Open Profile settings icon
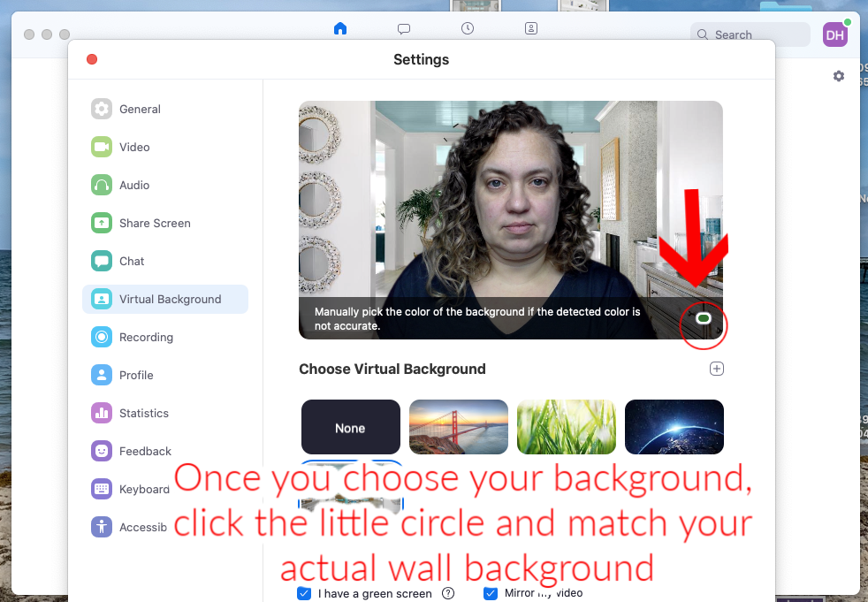 [102, 375]
